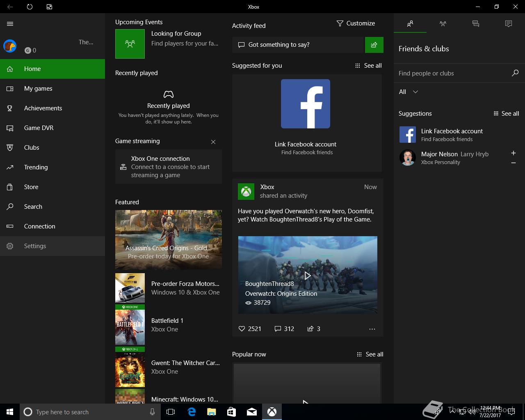The height and width of the screenshot is (420, 525).
Task: Click the Looking for Group green icon
Action: 130,44
